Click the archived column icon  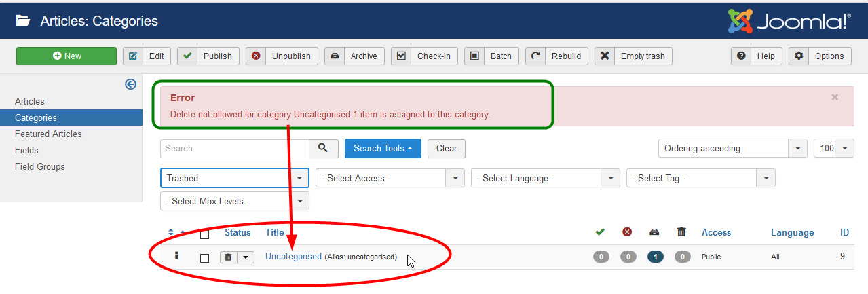[x=654, y=232]
